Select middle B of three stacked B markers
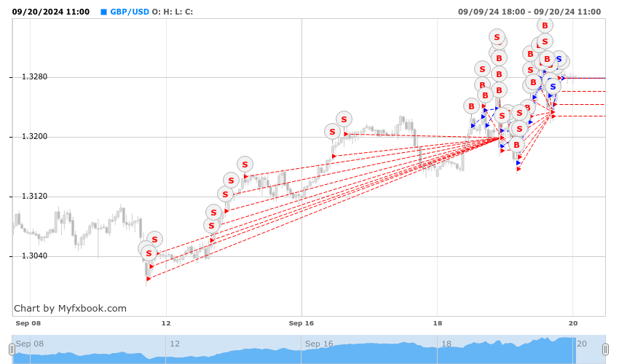 tap(499, 74)
